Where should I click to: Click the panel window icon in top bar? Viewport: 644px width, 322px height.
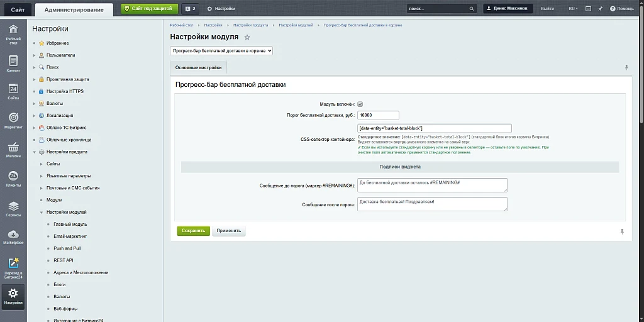coord(588,9)
